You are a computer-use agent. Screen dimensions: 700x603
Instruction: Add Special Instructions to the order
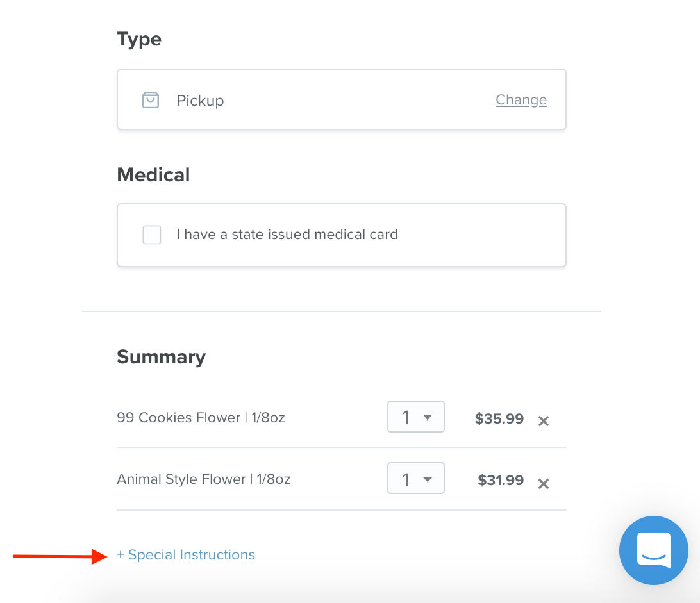coord(186,555)
